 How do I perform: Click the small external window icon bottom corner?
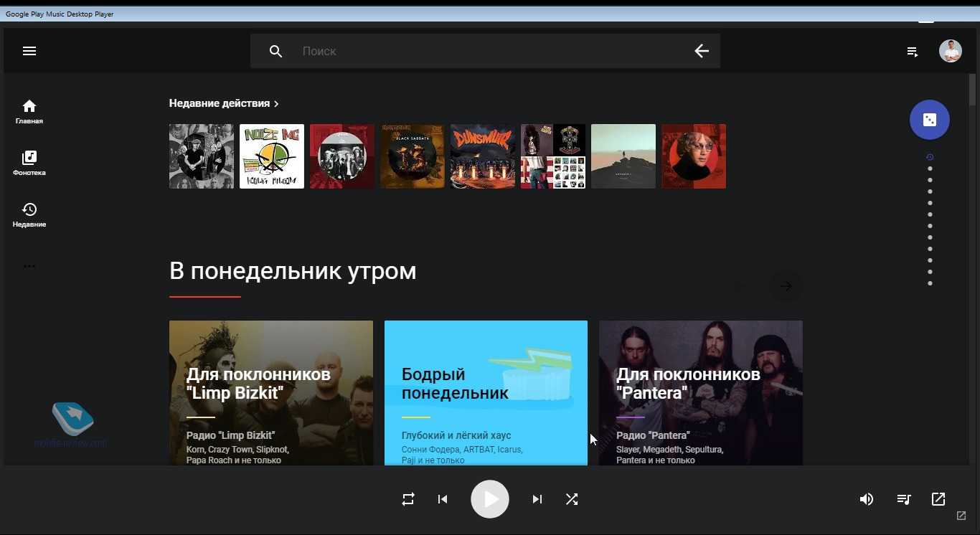coord(961,516)
